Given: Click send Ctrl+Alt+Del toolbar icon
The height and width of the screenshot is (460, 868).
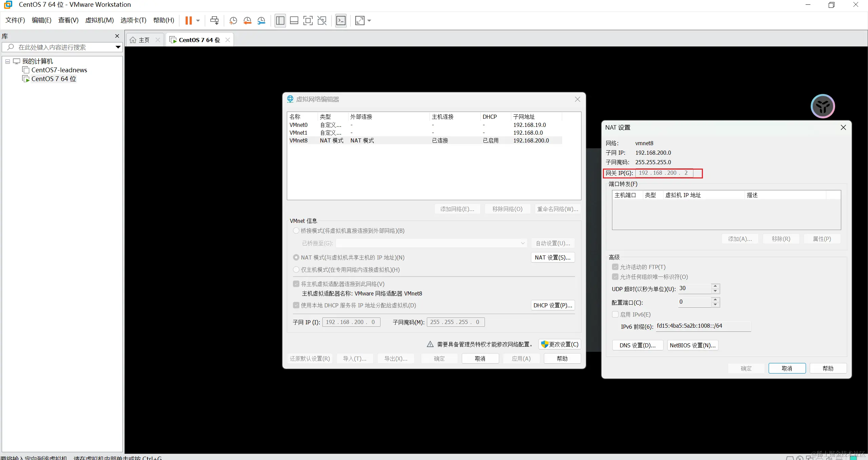Looking at the screenshot, I should click(214, 21).
